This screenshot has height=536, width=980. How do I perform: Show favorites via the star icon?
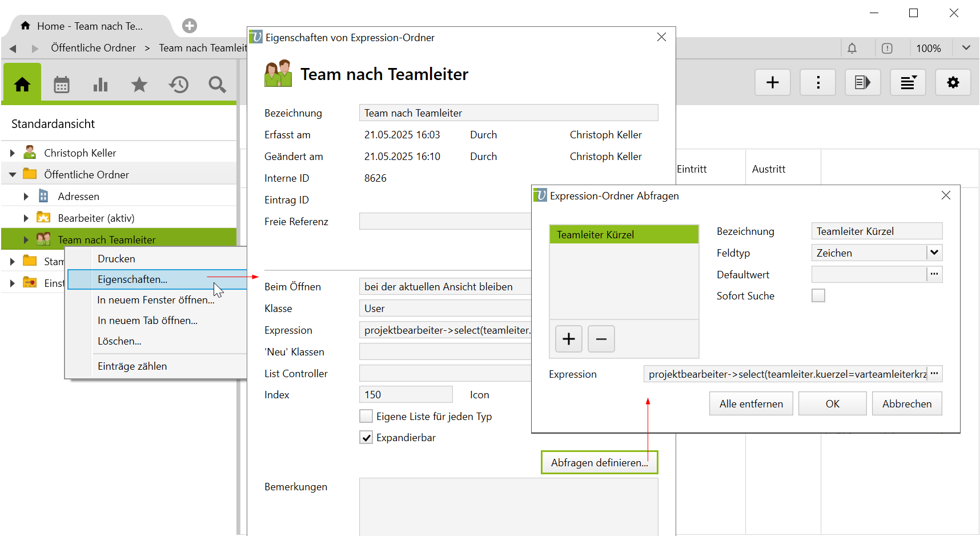[139, 85]
